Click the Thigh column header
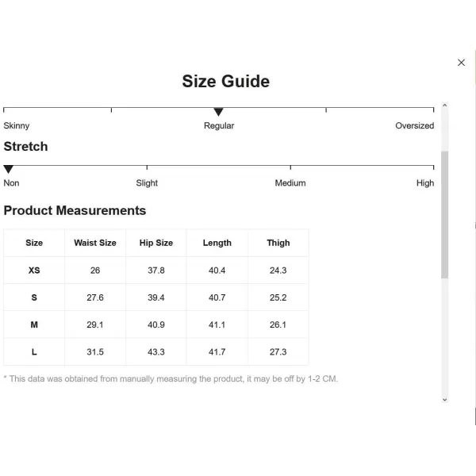476x476 pixels. pyautogui.click(x=278, y=243)
